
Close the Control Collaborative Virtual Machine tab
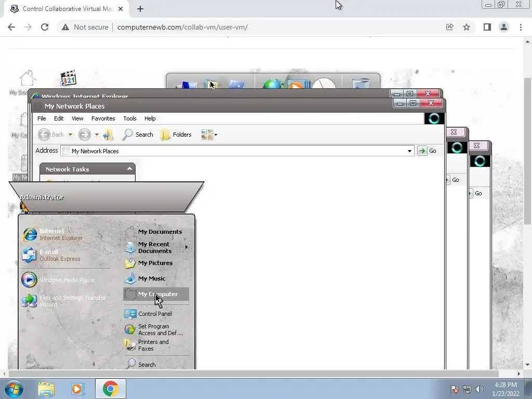pos(121,9)
